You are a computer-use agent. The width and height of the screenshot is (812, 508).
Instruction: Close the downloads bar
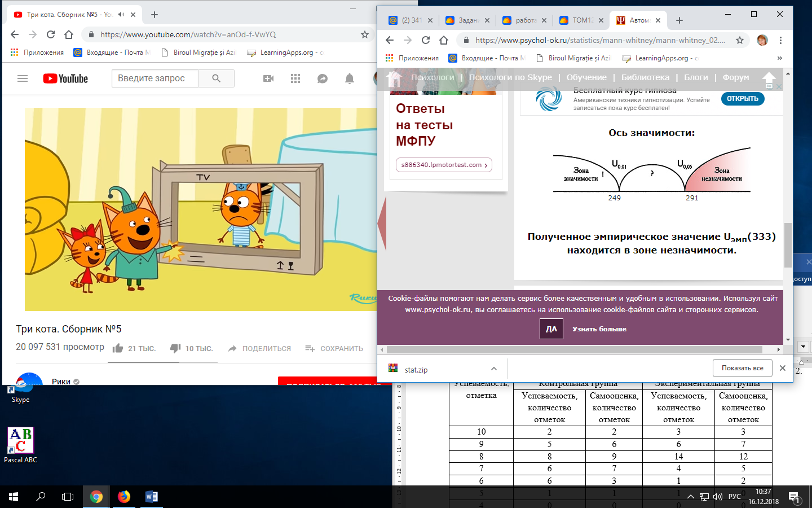click(x=782, y=368)
